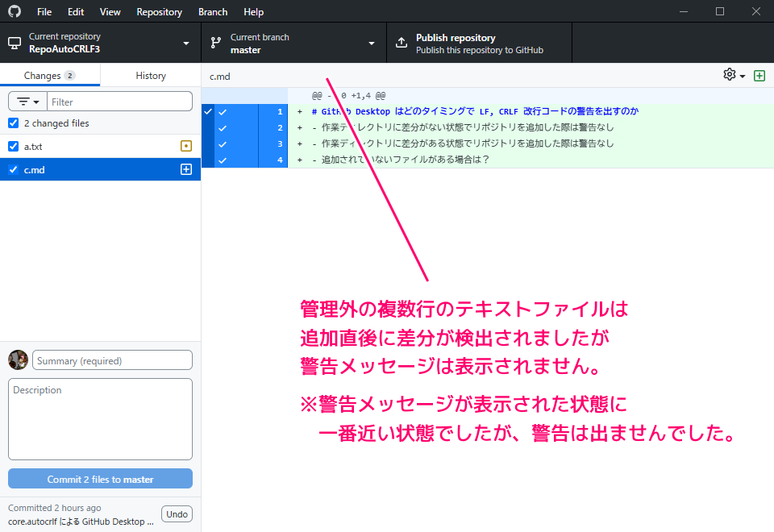Uncheck the a.txt file checkbox
The height and width of the screenshot is (532, 774).
(13, 147)
